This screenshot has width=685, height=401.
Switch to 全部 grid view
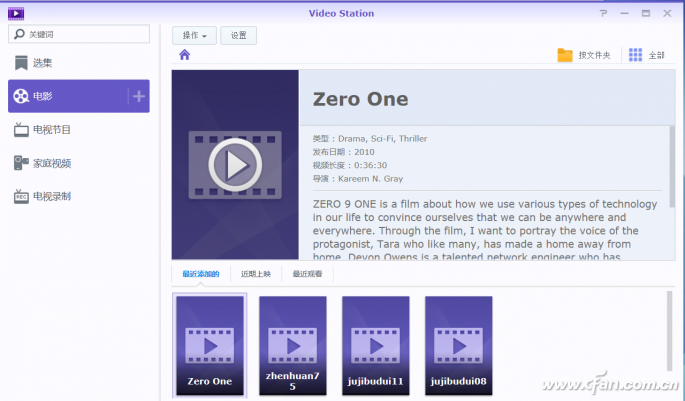[646, 55]
